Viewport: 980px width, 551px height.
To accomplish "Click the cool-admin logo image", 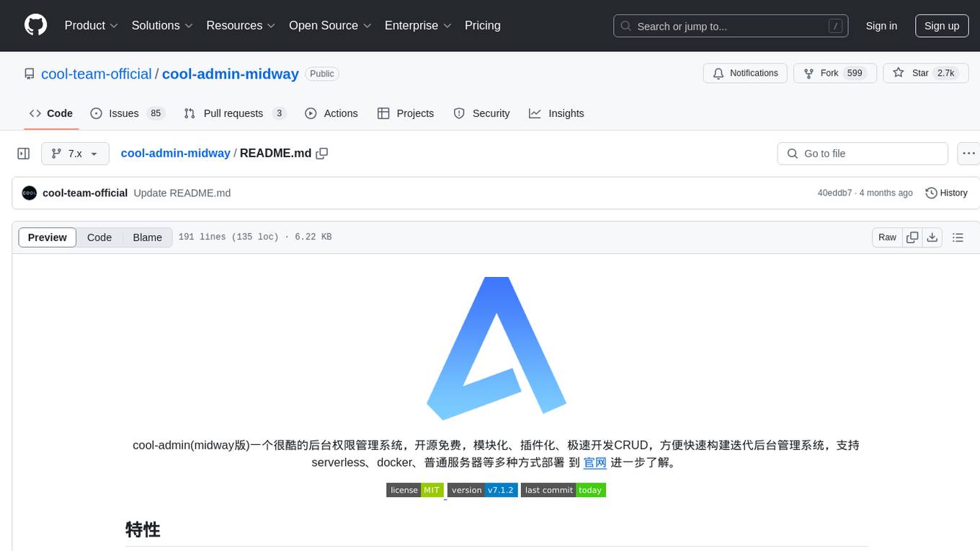I will coord(496,349).
